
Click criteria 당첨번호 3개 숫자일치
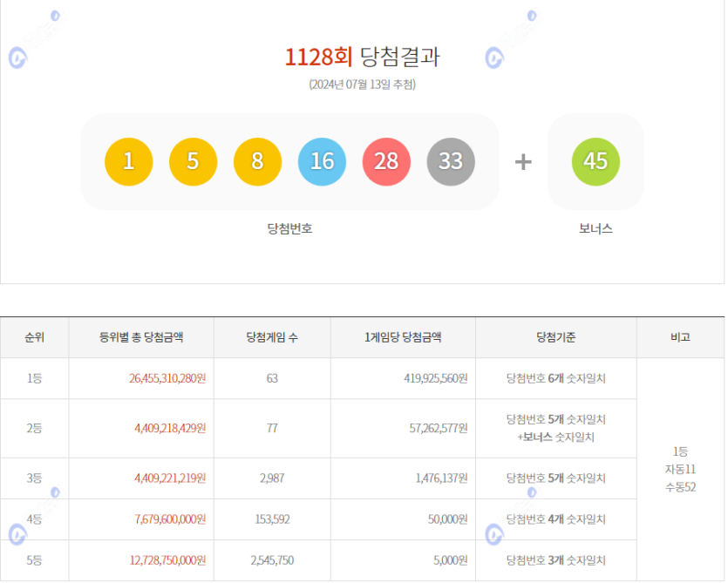coord(556,560)
